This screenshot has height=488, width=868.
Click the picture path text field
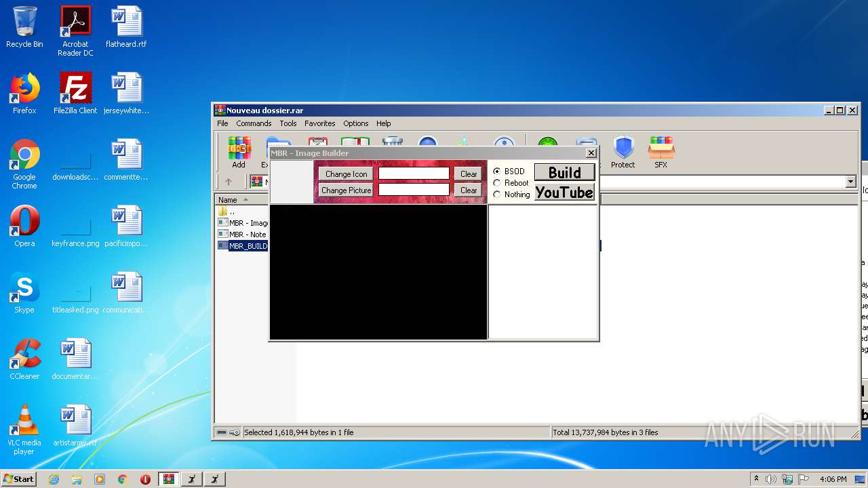414,190
